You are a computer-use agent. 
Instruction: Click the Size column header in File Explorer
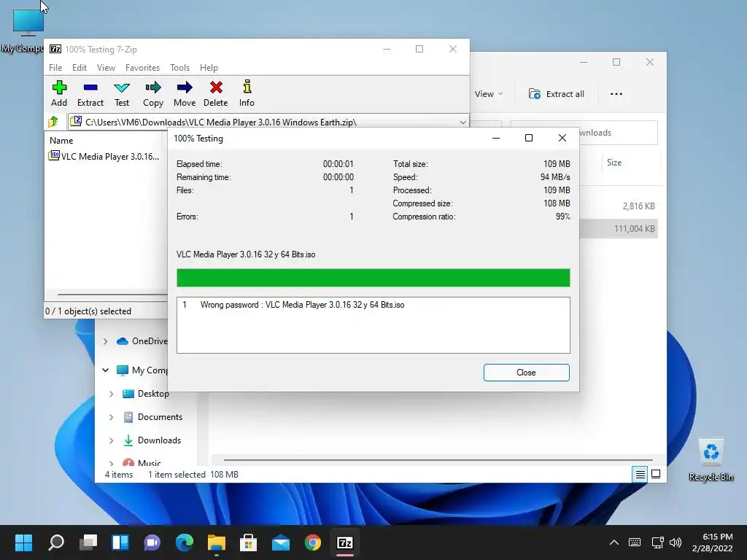[x=614, y=163]
